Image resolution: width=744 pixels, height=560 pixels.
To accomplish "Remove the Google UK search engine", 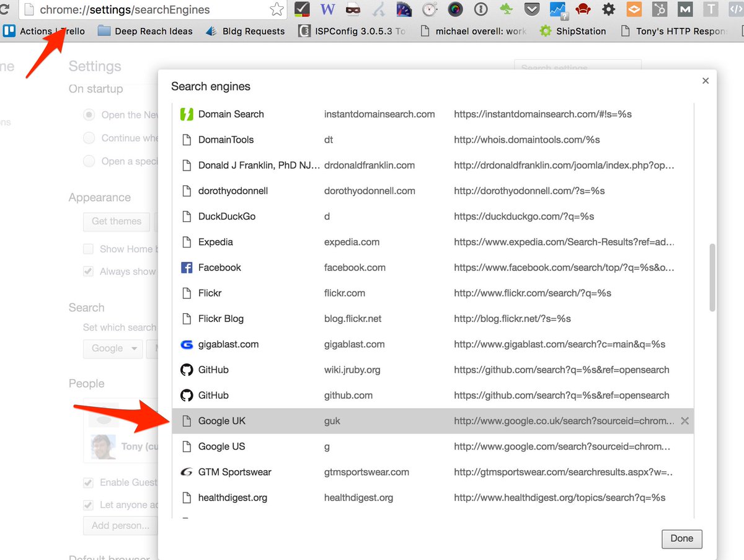I will [684, 420].
